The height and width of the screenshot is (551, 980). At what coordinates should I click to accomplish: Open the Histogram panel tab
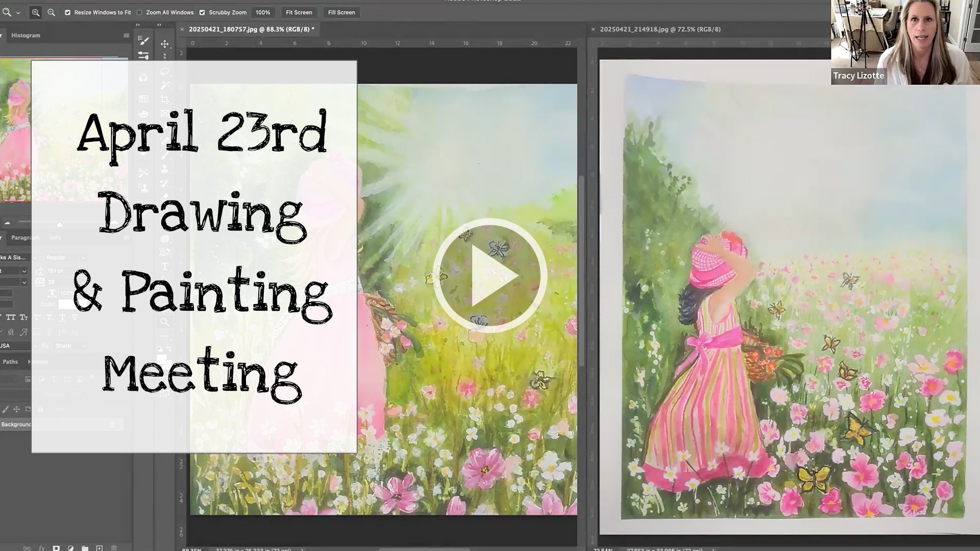click(x=26, y=35)
